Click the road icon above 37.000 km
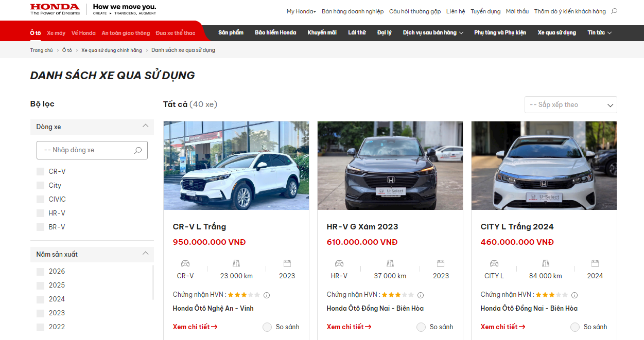The image size is (644, 340). click(x=390, y=263)
